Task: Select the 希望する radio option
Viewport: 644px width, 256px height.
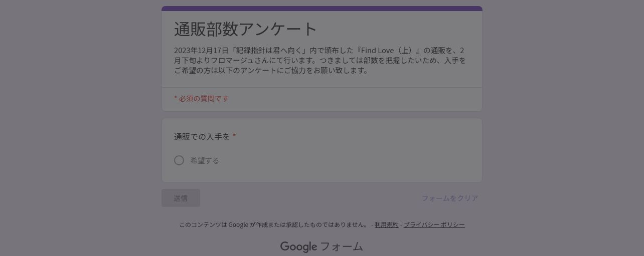Action: point(179,160)
